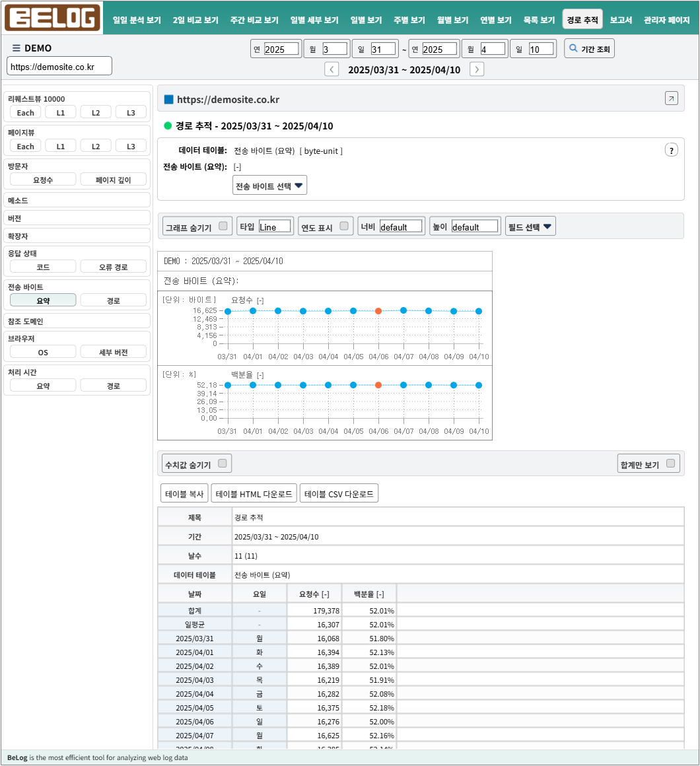
Task: Open 오류 경로 report
Action: click(x=114, y=267)
